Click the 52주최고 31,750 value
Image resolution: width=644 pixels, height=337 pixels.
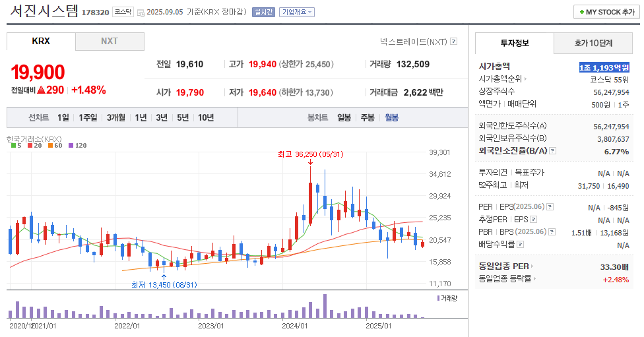pos(589,186)
